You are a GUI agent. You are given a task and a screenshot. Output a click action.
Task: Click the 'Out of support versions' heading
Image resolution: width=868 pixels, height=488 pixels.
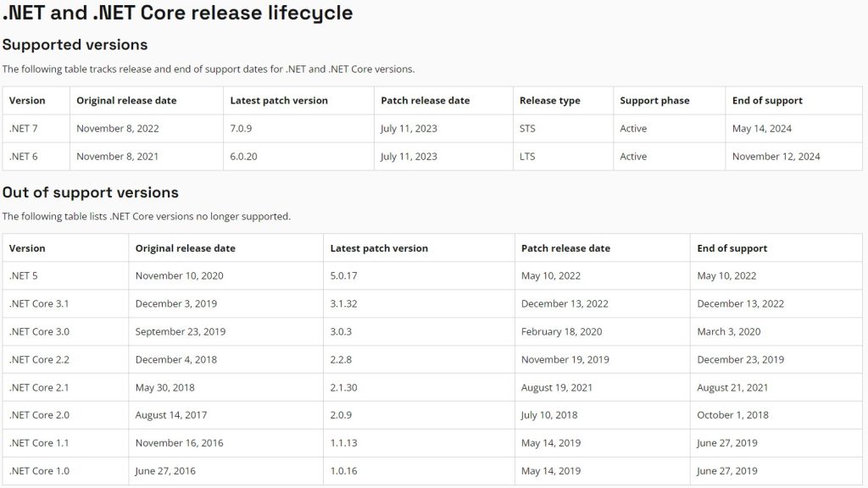[x=90, y=192]
